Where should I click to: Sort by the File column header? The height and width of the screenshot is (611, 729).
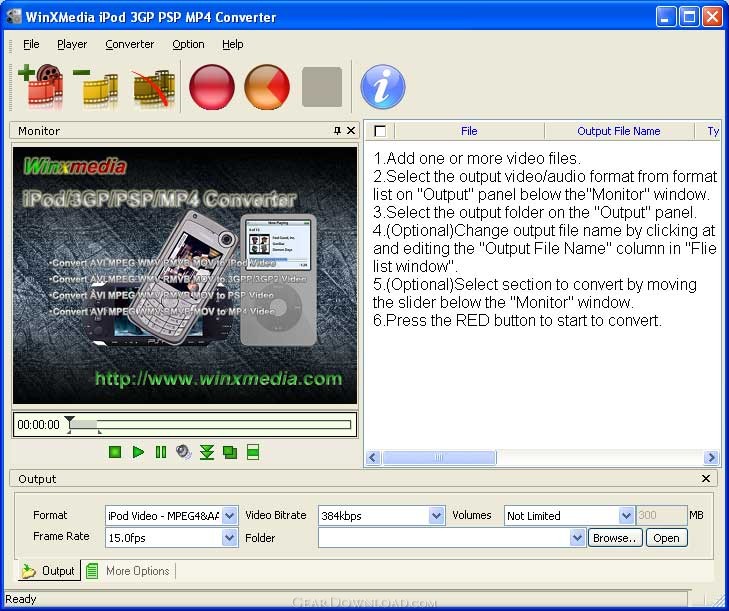click(469, 131)
